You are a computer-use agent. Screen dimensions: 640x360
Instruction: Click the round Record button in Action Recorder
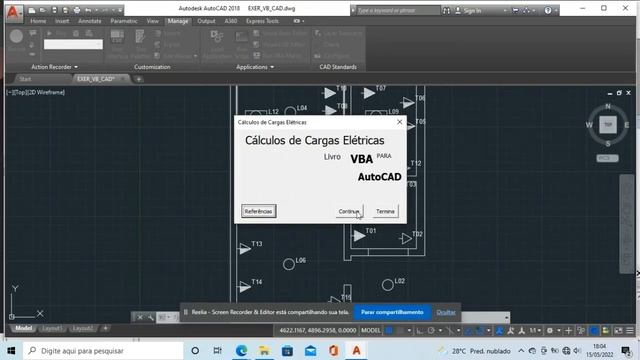click(16, 36)
